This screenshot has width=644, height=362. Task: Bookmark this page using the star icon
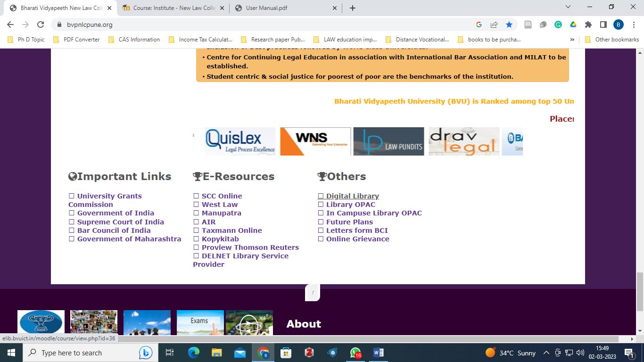tap(509, 25)
